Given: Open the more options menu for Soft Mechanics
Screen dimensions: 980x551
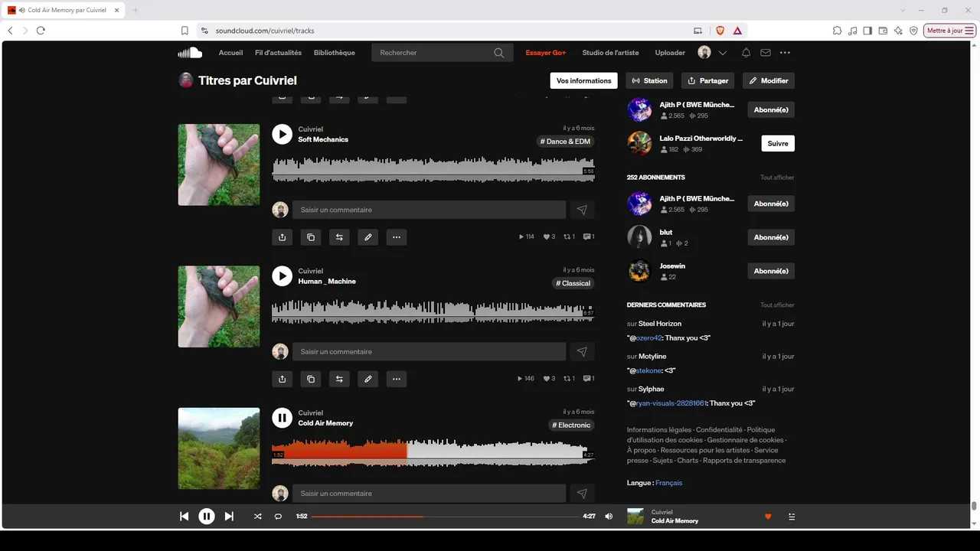Looking at the screenshot, I should point(397,237).
